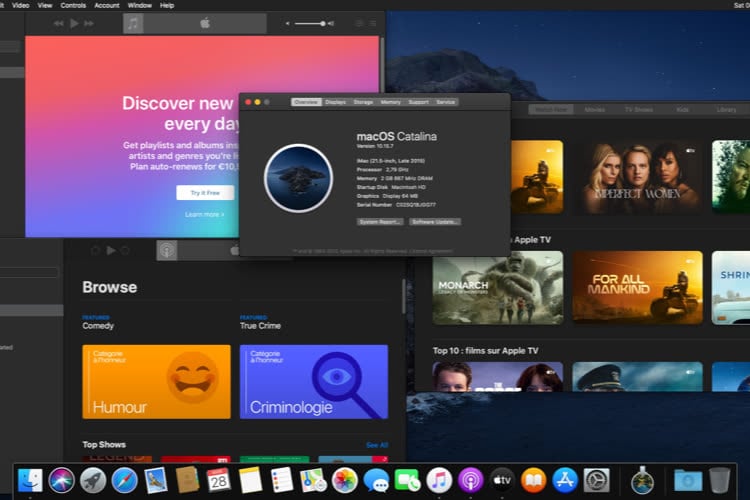The image size is (750, 500).
Task: Click the Software Update button
Action: tap(434, 221)
